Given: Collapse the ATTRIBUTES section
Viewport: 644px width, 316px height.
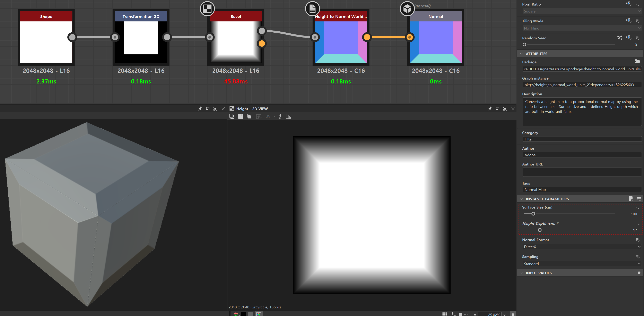Looking at the screenshot, I should pos(521,54).
